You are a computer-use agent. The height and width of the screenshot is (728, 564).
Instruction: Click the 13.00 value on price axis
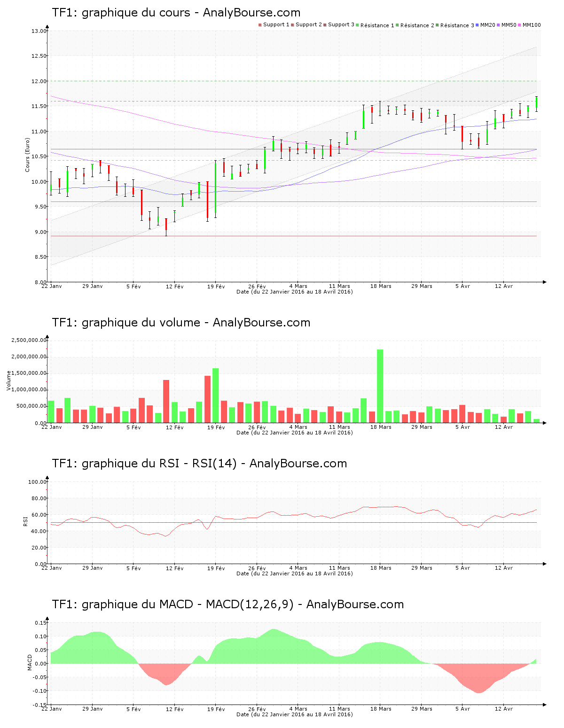(x=39, y=31)
